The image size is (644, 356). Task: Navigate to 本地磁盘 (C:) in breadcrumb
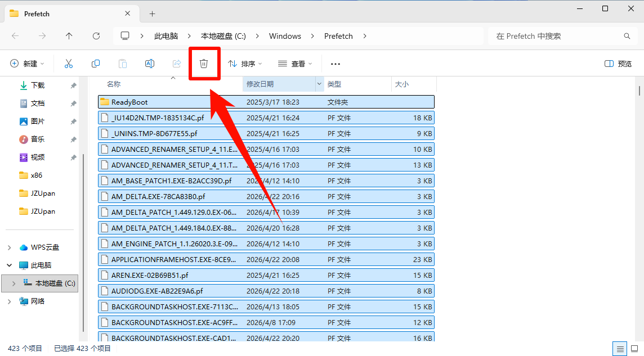223,36
